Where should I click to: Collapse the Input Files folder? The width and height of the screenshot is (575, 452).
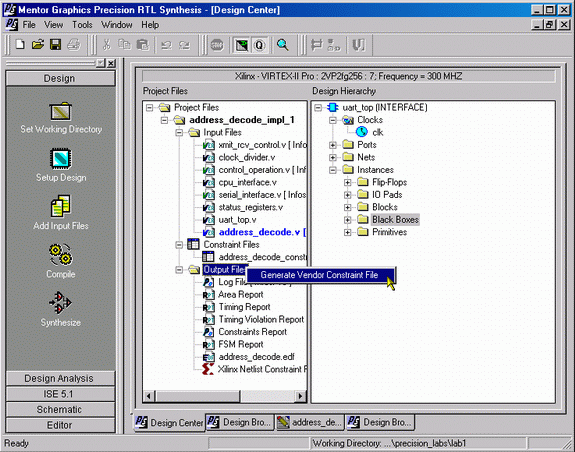tap(179, 132)
